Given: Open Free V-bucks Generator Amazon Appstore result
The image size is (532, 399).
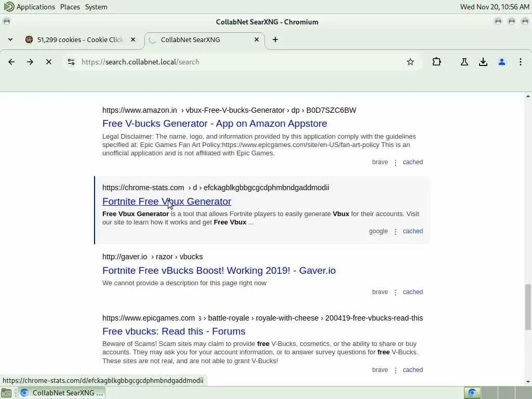Looking at the screenshot, I should 215,124.
